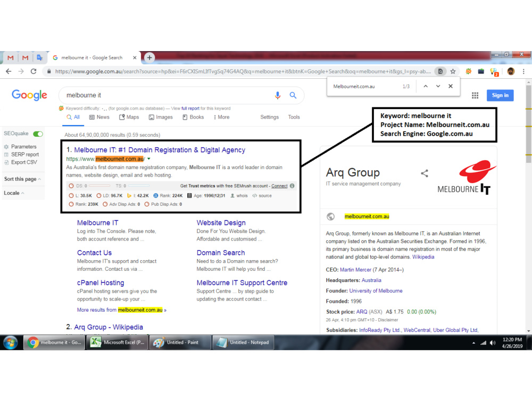Go to next find-in-page match
This screenshot has width=532, height=399.
coord(438,86)
